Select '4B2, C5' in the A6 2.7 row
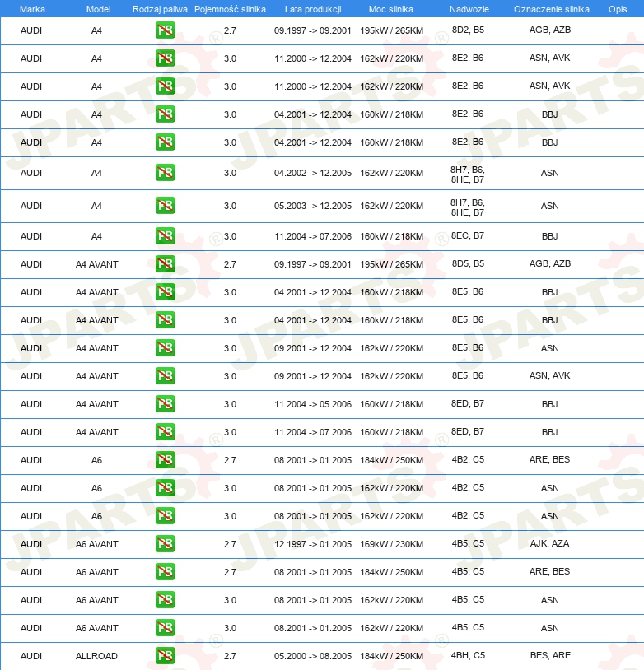644x670 pixels. point(468,459)
